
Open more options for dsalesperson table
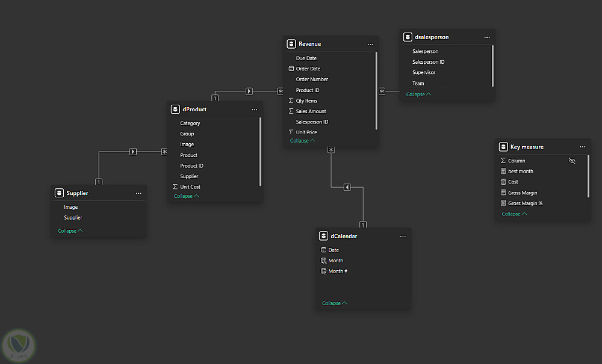click(487, 37)
